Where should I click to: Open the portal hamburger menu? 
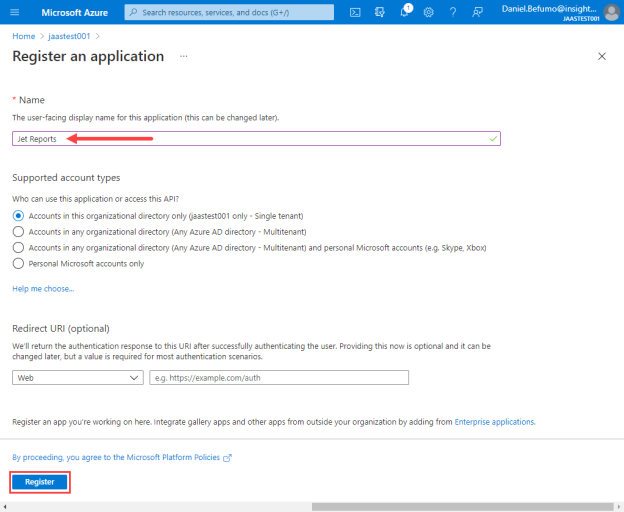coord(15,12)
